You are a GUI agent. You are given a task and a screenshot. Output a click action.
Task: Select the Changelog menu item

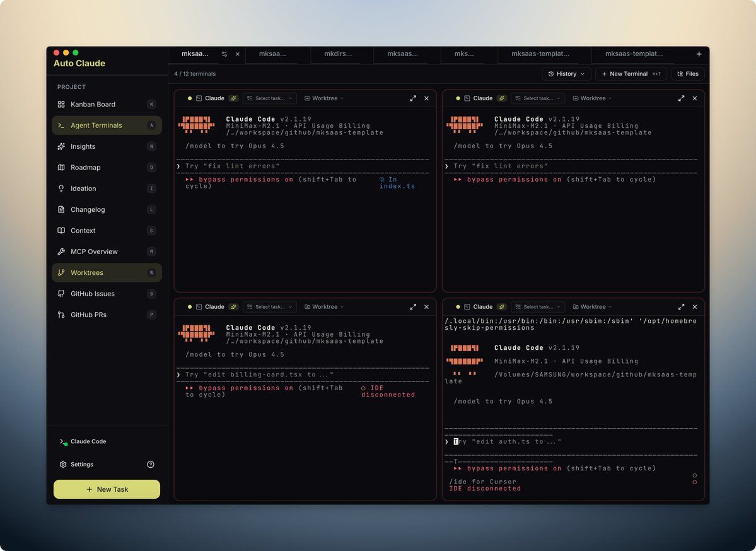tap(88, 210)
